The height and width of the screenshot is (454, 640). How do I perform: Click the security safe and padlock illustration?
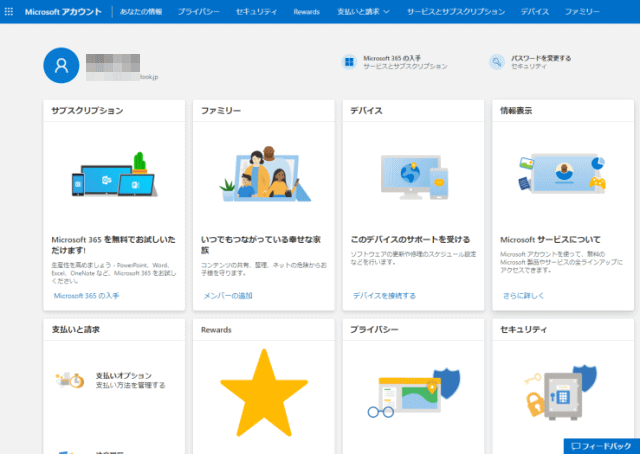[x=561, y=392]
